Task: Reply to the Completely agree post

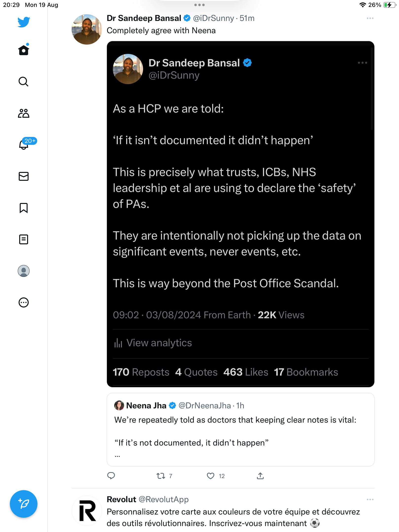Action: tap(111, 476)
